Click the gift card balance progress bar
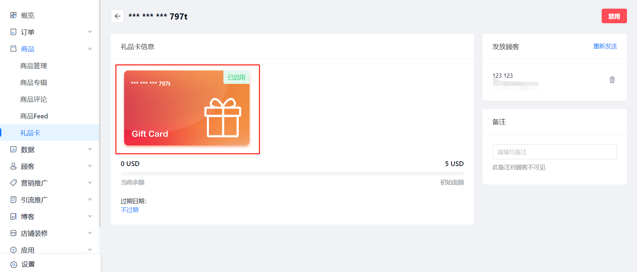The width and height of the screenshot is (644, 272). (x=292, y=174)
